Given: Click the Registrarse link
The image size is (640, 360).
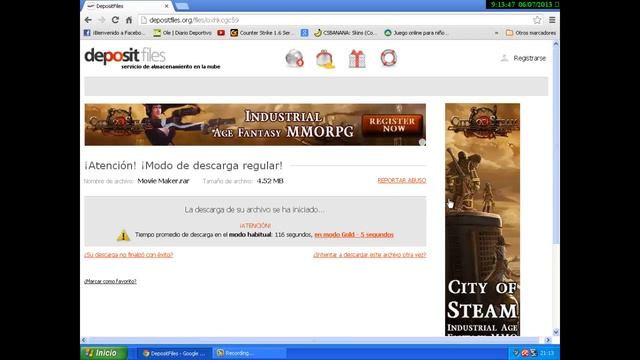Looking at the screenshot, I should pyautogui.click(x=529, y=58).
